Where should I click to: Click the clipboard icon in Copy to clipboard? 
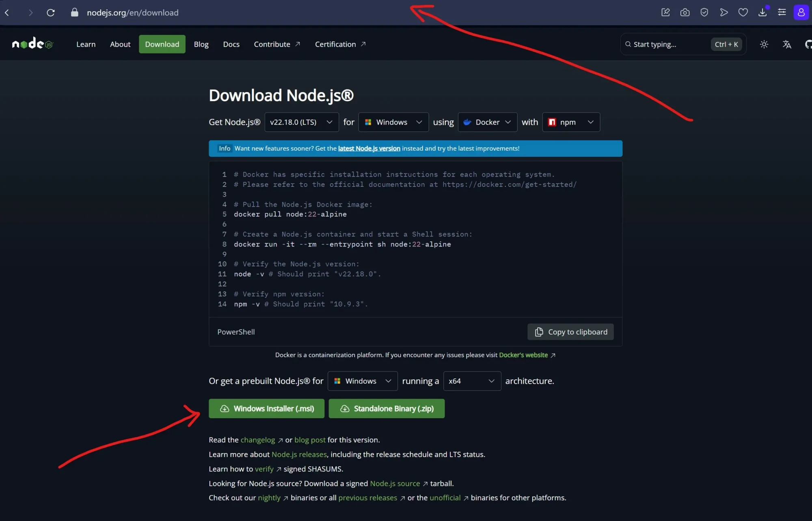click(x=539, y=332)
